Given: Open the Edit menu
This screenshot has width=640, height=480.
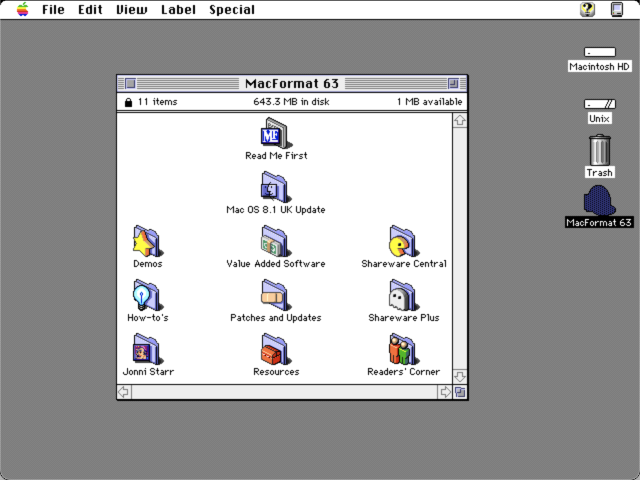Looking at the screenshot, I should (x=90, y=9).
